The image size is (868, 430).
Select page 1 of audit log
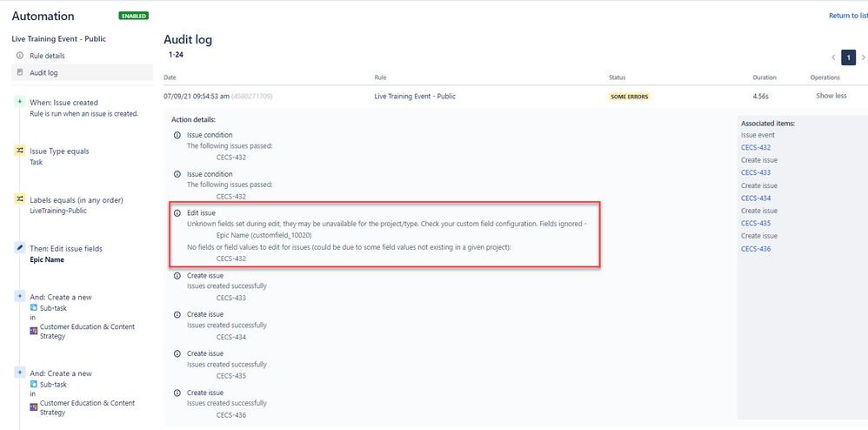pos(848,57)
